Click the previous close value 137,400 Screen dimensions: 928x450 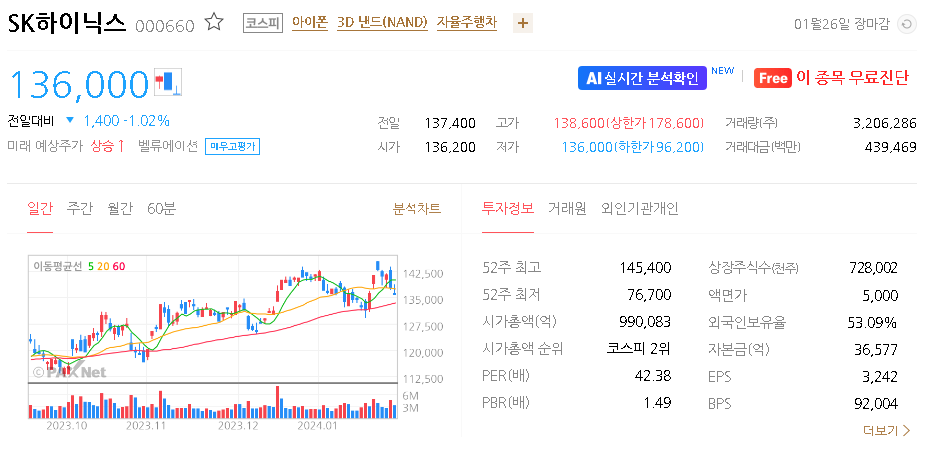tap(450, 123)
